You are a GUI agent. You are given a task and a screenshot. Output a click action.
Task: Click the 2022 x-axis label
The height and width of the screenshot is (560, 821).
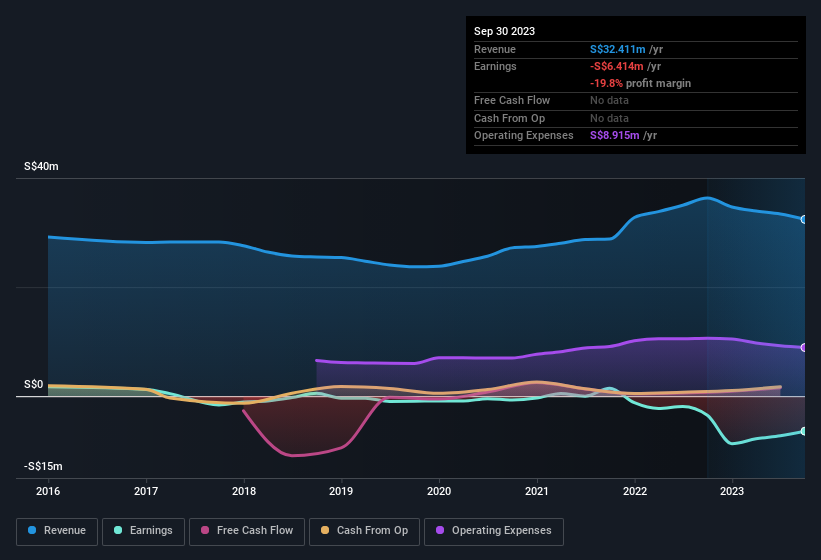(x=635, y=491)
